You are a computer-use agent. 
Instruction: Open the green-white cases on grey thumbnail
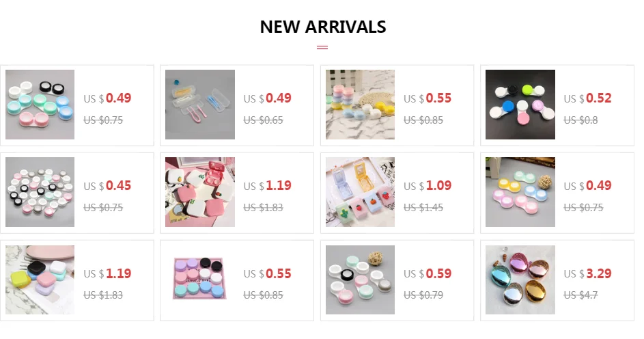360,280
